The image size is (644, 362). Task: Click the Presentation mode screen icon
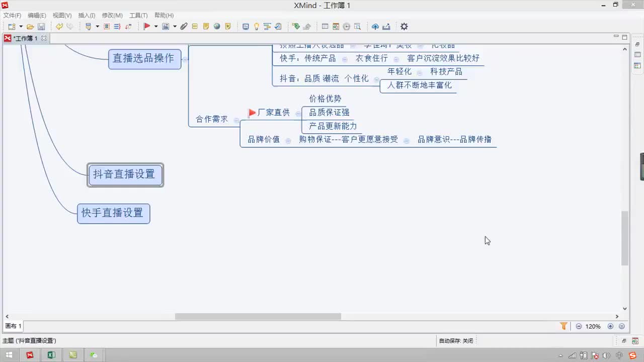(246, 27)
